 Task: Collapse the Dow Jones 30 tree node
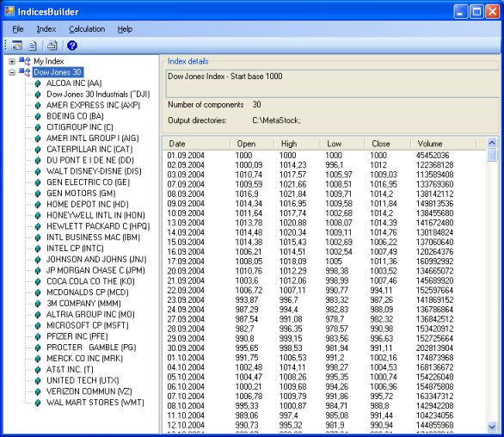12,72
